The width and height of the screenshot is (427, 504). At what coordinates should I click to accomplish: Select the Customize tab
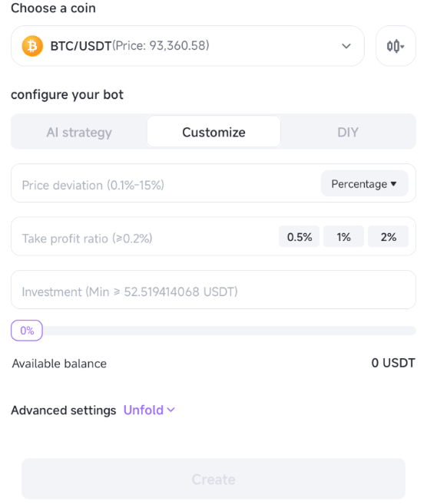213,132
